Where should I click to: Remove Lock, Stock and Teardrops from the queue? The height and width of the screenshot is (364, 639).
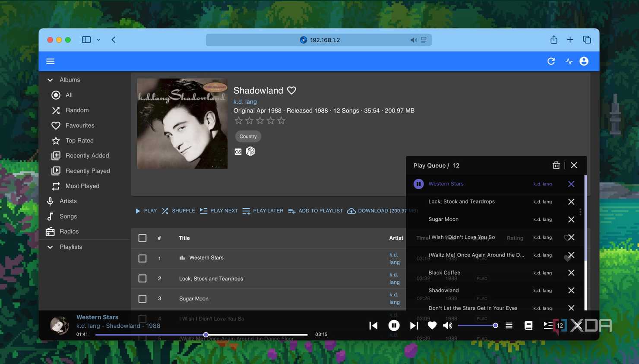click(571, 201)
